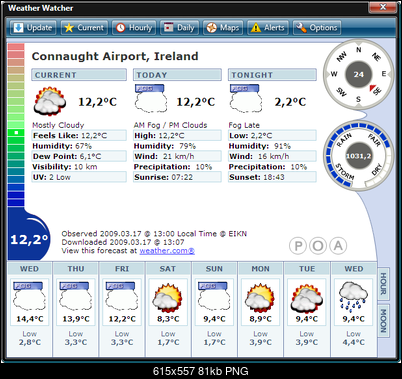Click the circular A button
Screen dimensions: 402x379
coord(338,246)
